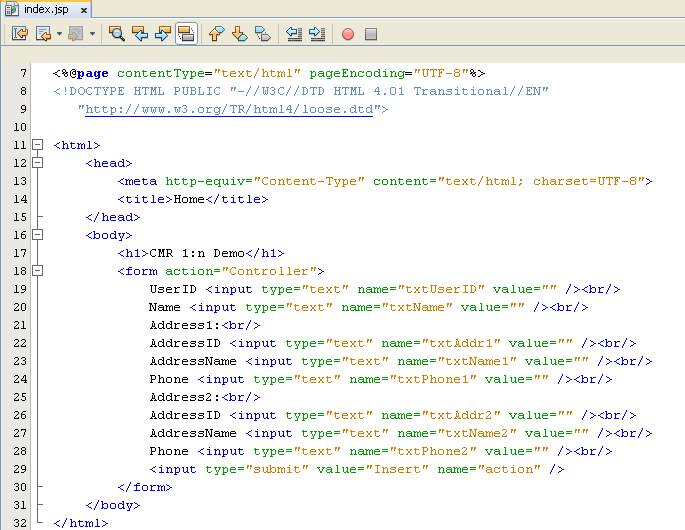The image size is (685, 530).
Task: Click the "Content-Type" attribute value
Action: [309, 181]
